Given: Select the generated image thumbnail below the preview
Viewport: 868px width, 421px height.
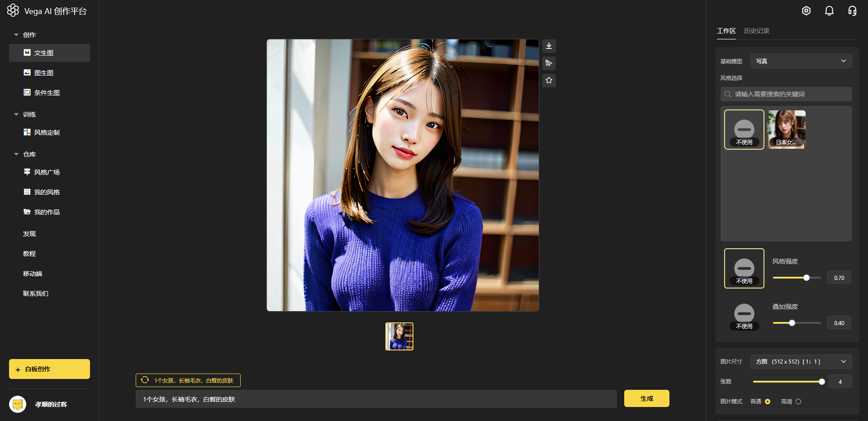Looking at the screenshot, I should (399, 336).
